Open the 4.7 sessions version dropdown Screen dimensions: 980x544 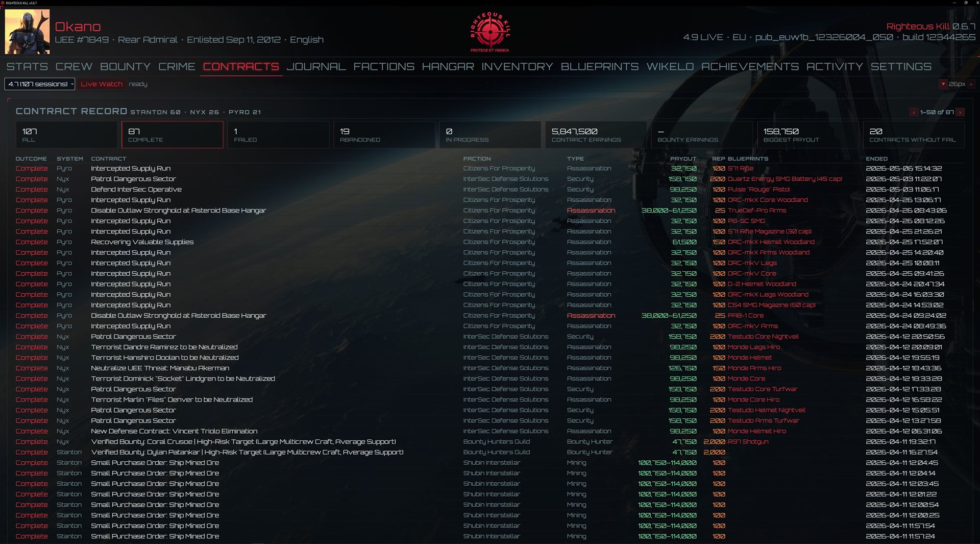(x=40, y=84)
